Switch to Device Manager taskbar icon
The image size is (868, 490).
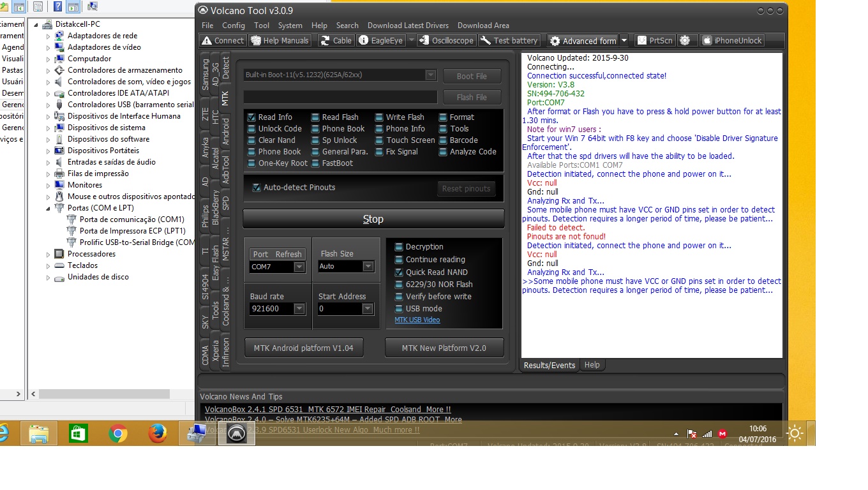point(197,434)
